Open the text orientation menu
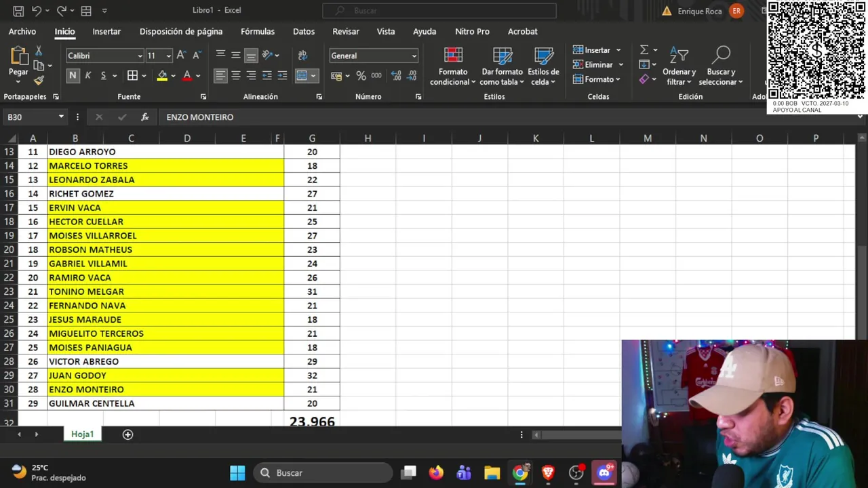This screenshot has width=868, height=488. [271, 55]
